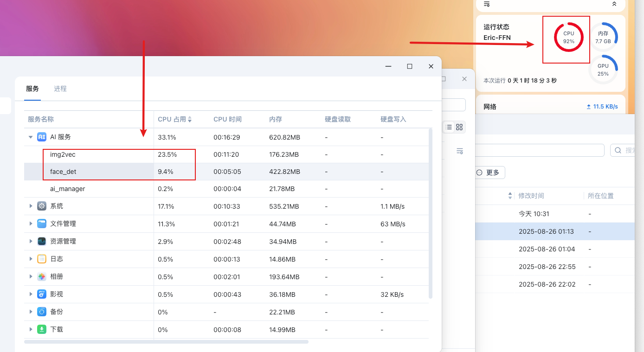Viewport: 644px width, 352px height.
Task: Click the 服务名称 column header
Action: point(41,119)
